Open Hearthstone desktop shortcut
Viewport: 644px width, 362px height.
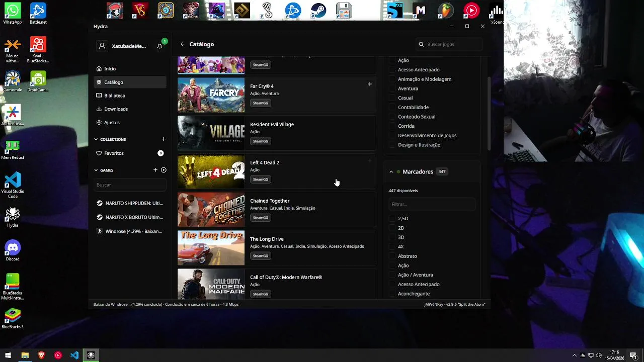click(166, 10)
